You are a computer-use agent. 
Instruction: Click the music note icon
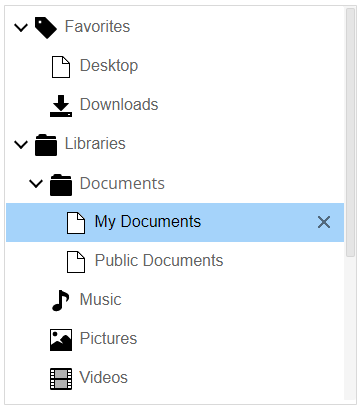pos(61,300)
